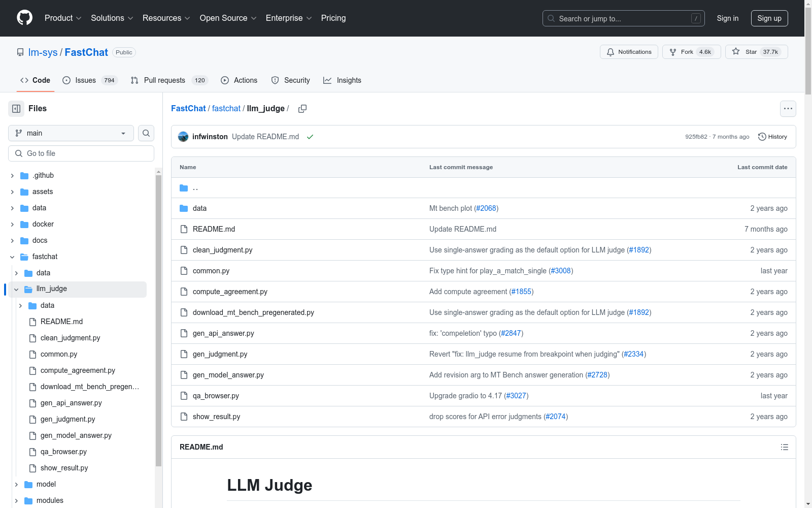Screen dimensions: 812x508
Task: Click the file tree scrollbar
Action: pyautogui.click(x=158, y=320)
